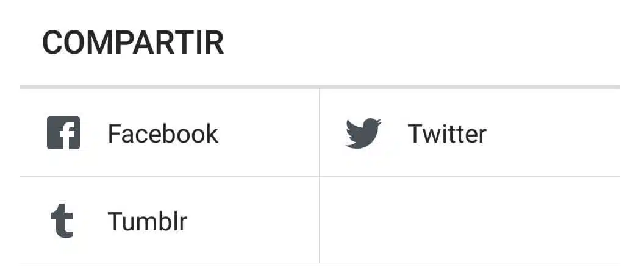Click the Facebook logo icon
The image size is (644, 273).
[63, 133]
